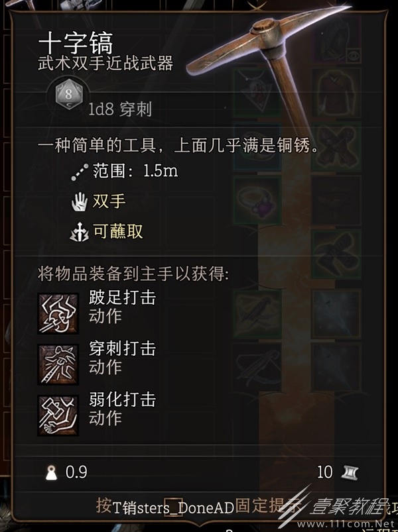This screenshot has width=398, height=532.
Task: Click the 跛足打击 skill icon
Action: pyautogui.click(x=58, y=313)
